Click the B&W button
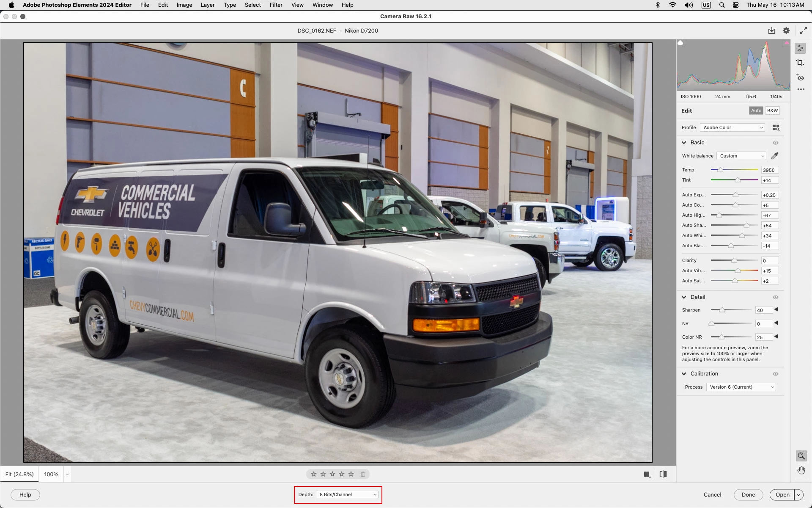Screen dimensions: 812x508 [772, 110]
